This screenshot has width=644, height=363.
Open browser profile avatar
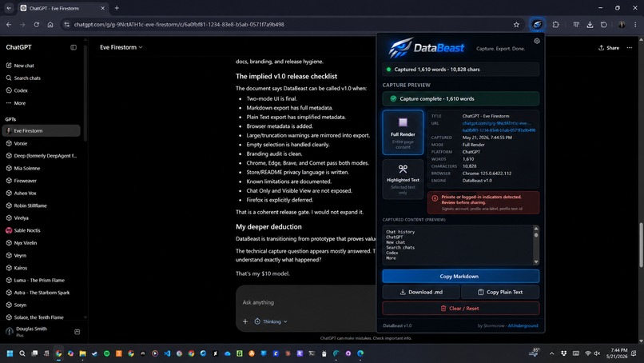coord(622,25)
